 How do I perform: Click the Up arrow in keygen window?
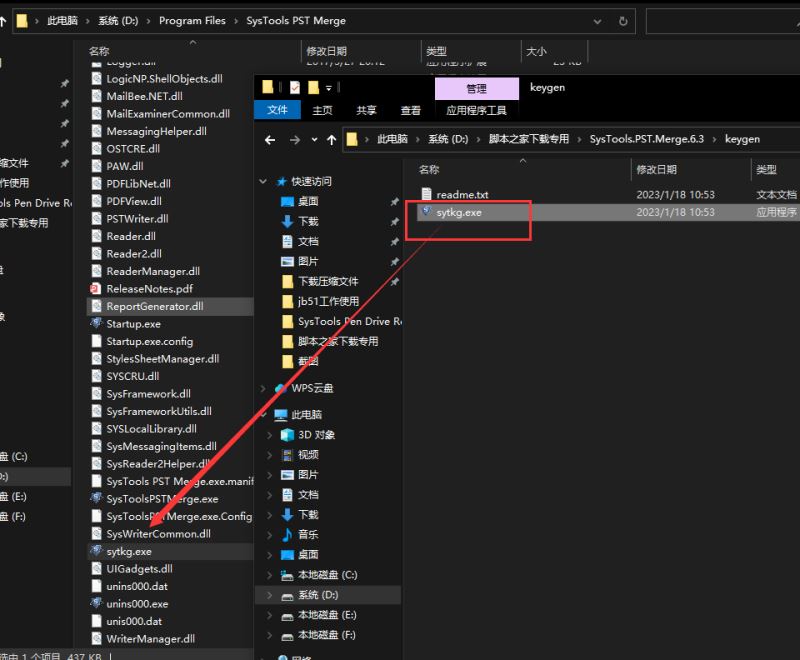click(332, 139)
